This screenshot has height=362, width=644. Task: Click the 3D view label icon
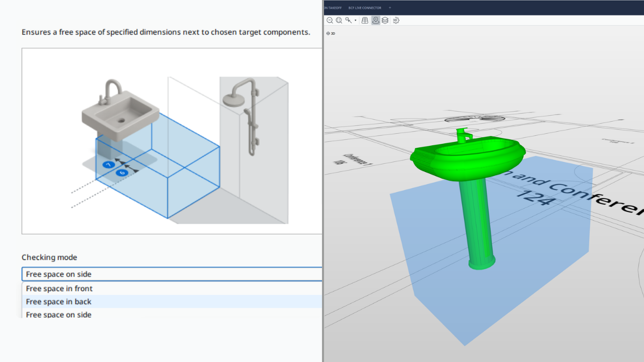[331, 33]
